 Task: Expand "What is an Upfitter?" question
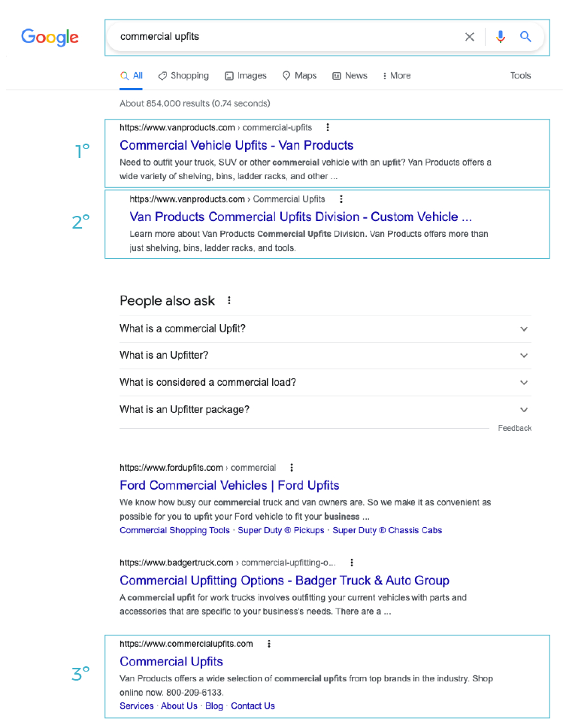click(x=524, y=356)
